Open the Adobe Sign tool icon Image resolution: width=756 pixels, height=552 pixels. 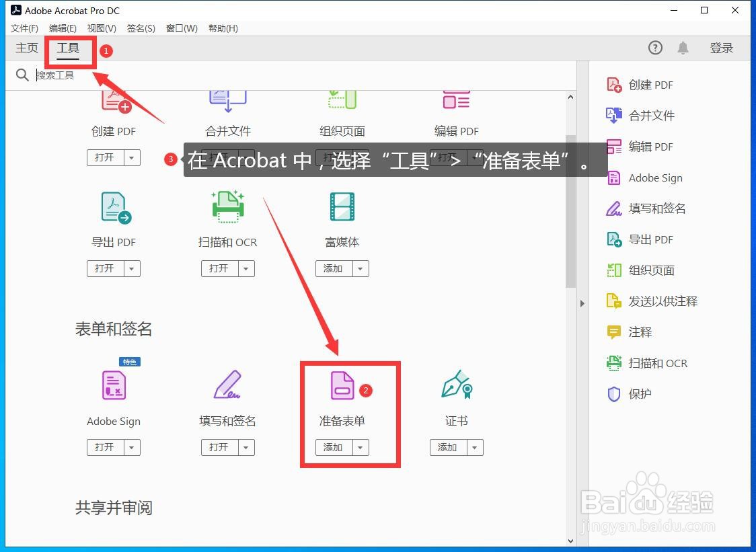114,385
